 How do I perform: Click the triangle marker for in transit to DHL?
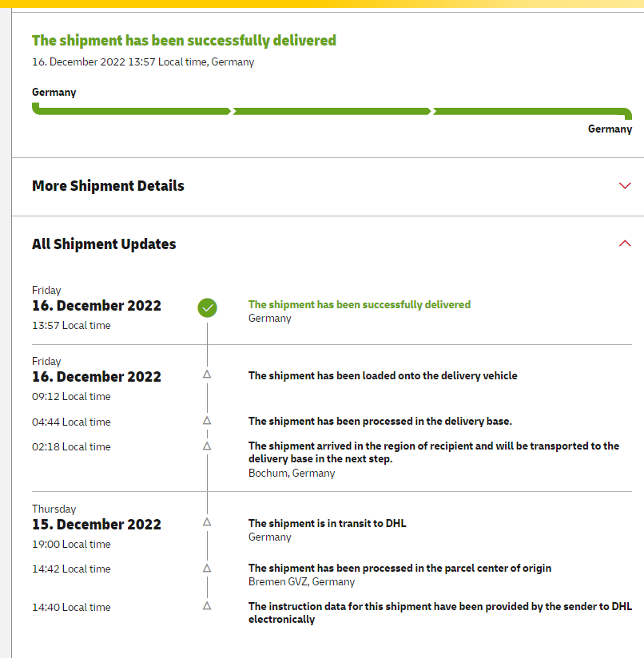coord(207,521)
